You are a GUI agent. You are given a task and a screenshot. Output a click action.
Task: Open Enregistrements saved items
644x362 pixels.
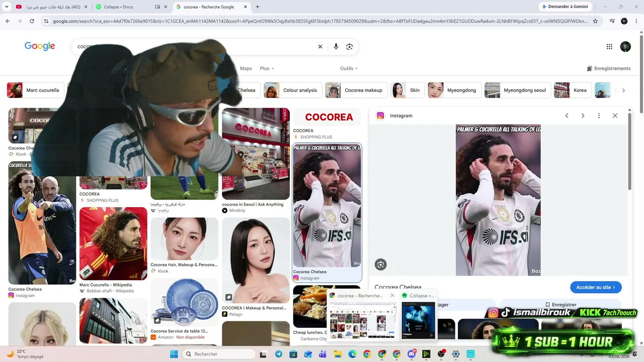coord(608,68)
